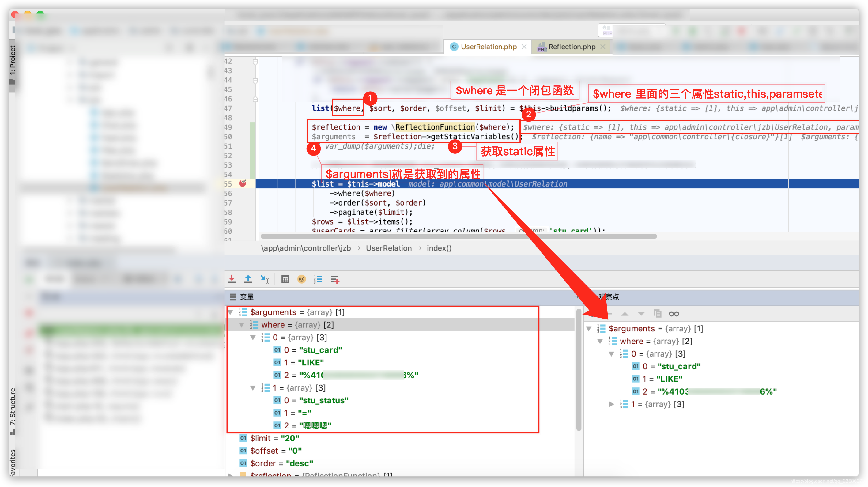The image size is (868, 487).
Task: Click the Run to Cursor icon
Action: (265, 279)
